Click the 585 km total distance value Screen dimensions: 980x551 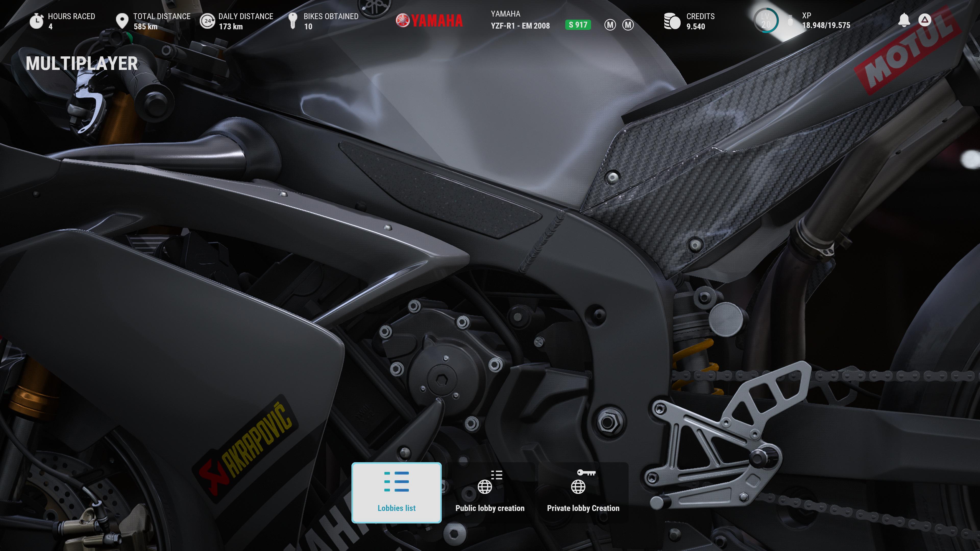pyautogui.click(x=145, y=27)
